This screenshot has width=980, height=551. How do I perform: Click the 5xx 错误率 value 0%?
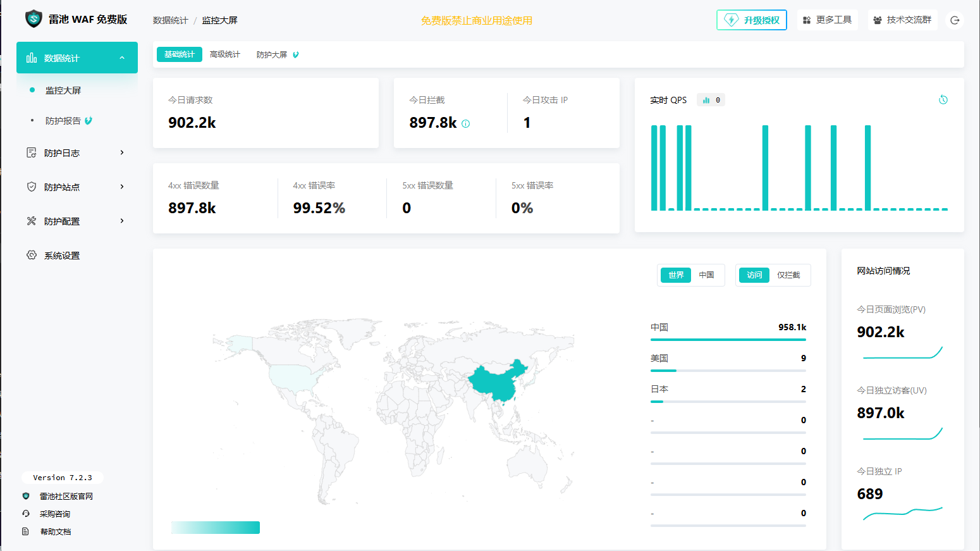522,208
